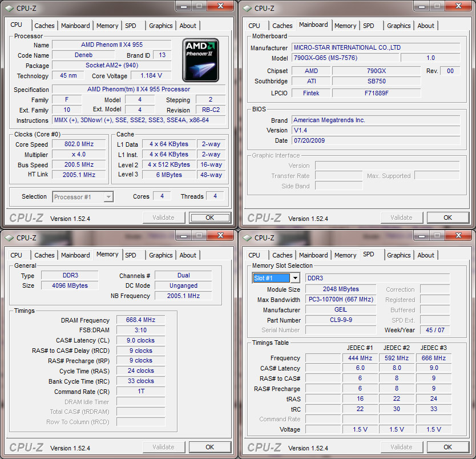Image resolution: width=476 pixels, height=459 pixels.
Task: Click the processor name field "AMD Phenom II X4 955"
Action: click(x=112, y=45)
